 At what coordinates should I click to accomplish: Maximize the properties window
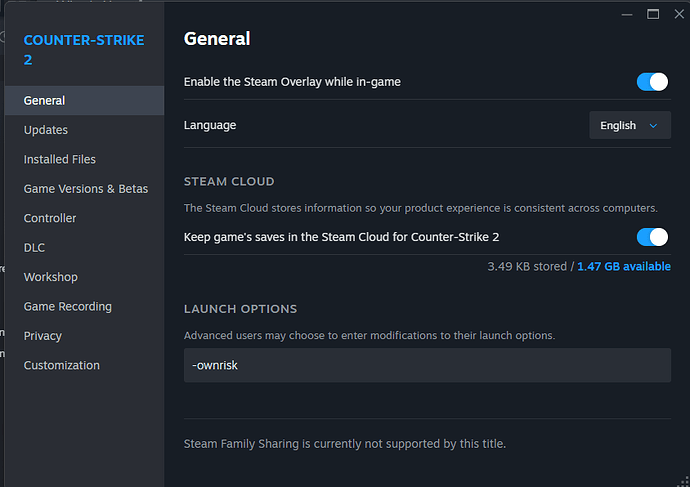[653, 14]
